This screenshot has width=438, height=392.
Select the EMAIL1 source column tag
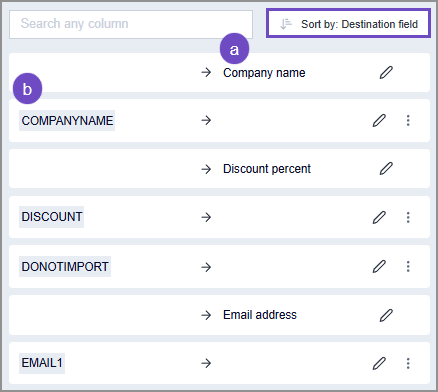pos(42,363)
